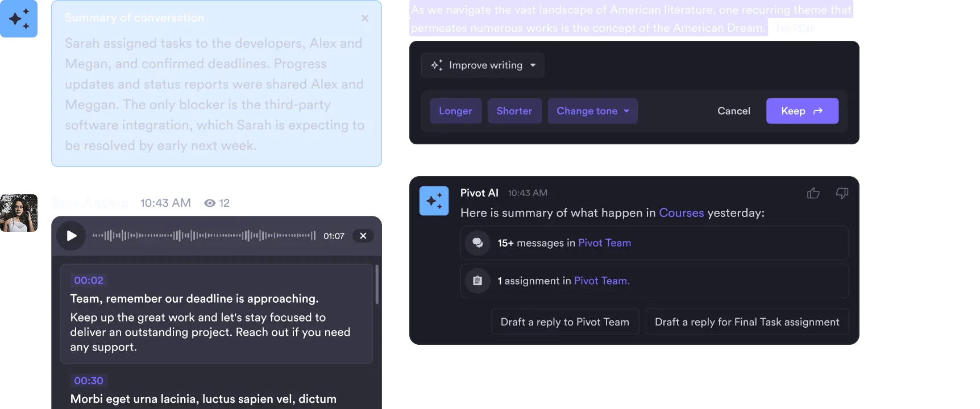Click Sara Anders' profile picture
The height and width of the screenshot is (409, 980).
(x=19, y=213)
